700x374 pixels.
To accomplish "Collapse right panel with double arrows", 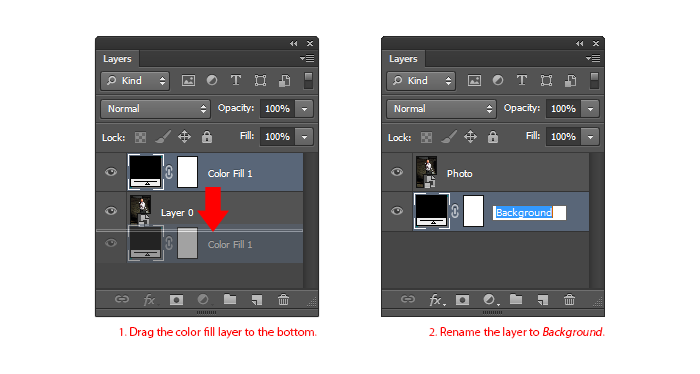I will pyautogui.click(x=579, y=43).
